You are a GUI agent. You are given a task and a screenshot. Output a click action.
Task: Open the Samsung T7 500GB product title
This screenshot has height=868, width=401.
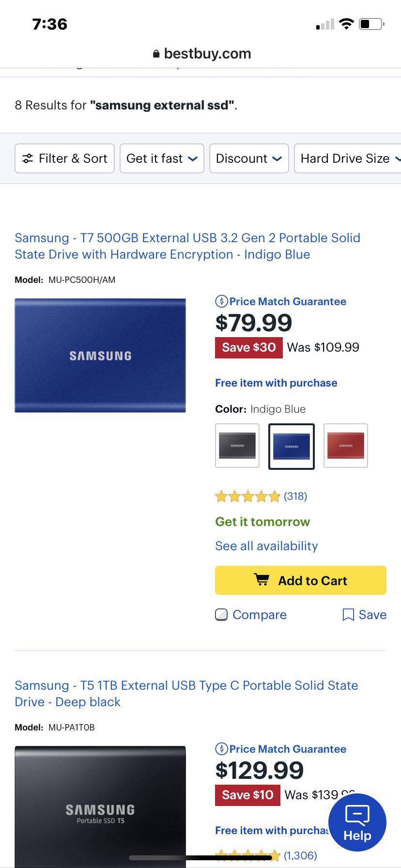click(x=187, y=246)
